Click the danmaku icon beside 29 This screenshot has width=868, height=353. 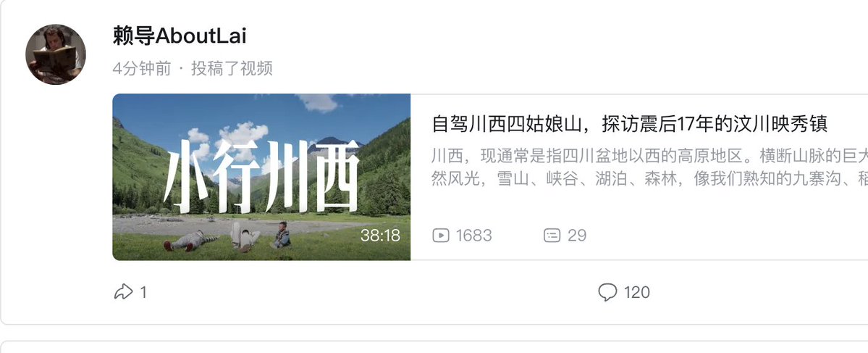[x=552, y=236]
